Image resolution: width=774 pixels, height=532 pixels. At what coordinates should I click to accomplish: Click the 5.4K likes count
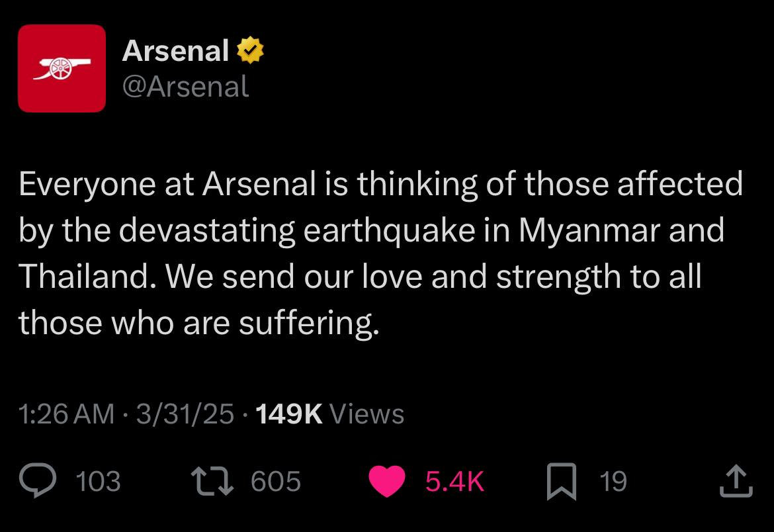pyautogui.click(x=454, y=481)
